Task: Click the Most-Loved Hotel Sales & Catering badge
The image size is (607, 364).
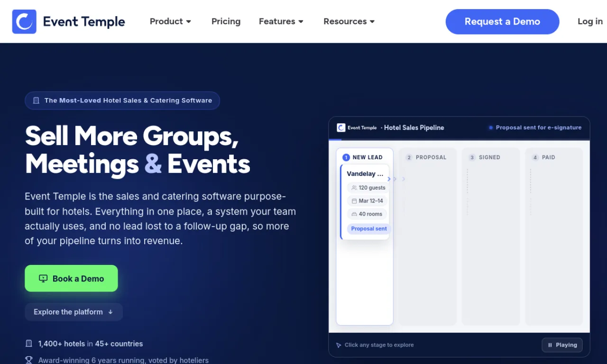Action: point(122,100)
